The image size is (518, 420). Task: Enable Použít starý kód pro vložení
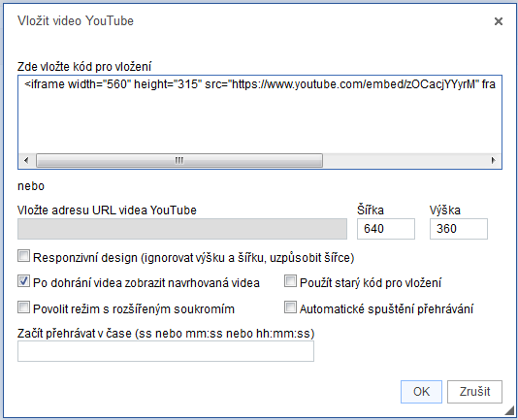click(290, 281)
